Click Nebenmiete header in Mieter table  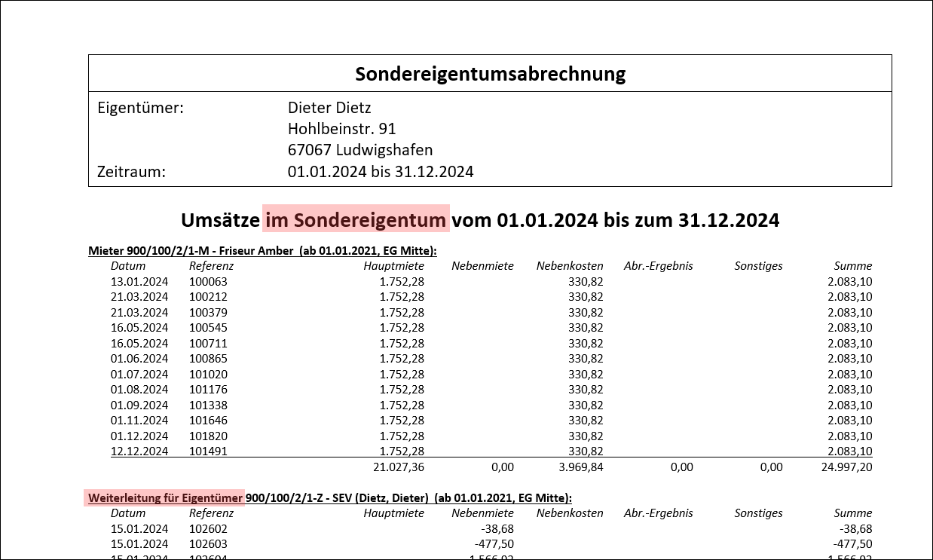pos(482,265)
